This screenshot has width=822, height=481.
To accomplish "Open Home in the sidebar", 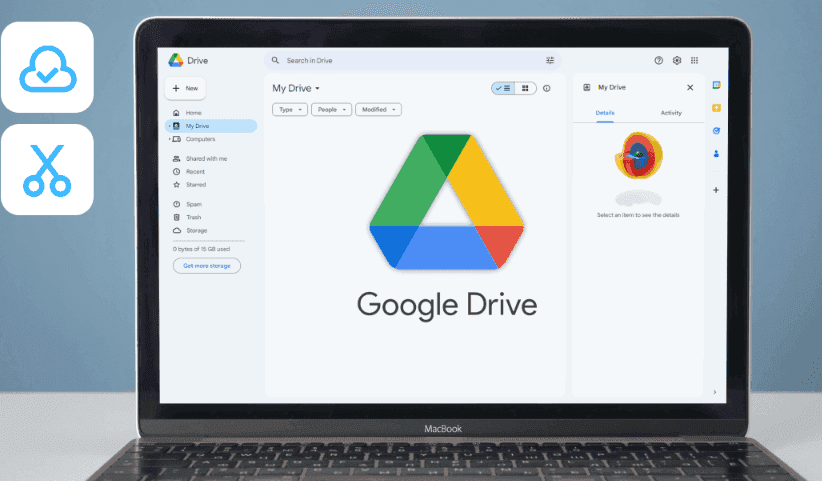I will coord(193,113).
